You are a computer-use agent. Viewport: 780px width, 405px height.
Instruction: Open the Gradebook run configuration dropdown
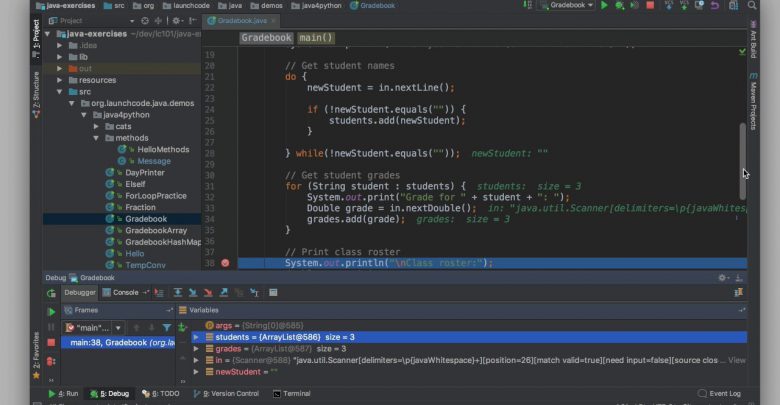pos(568,5)
